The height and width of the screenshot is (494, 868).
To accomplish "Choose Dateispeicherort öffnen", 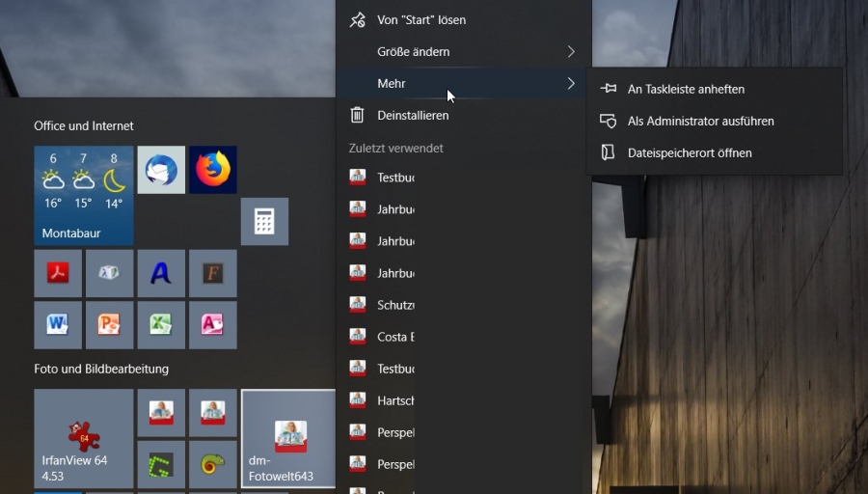I will pos(715,152).
